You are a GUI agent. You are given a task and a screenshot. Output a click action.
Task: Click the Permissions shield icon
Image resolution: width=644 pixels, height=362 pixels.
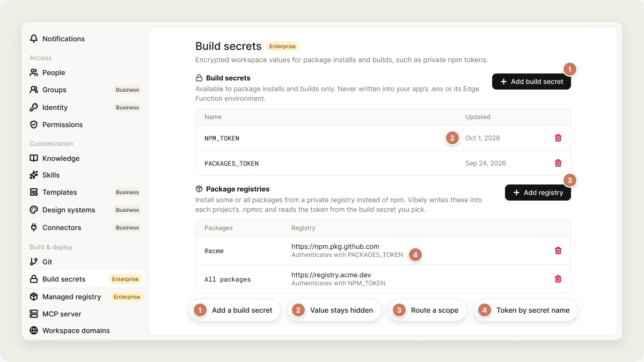(x=34, y=124)
